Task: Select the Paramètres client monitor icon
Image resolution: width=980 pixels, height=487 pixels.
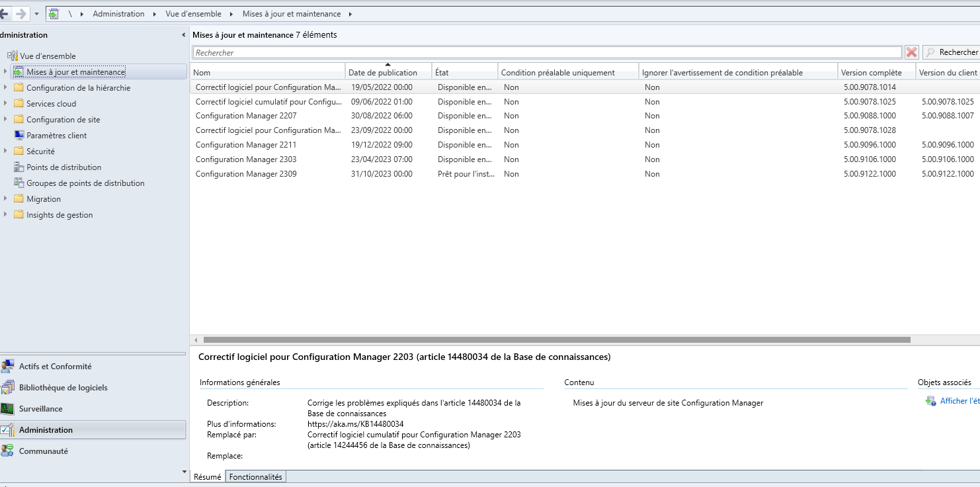Action: coord(19,136)
